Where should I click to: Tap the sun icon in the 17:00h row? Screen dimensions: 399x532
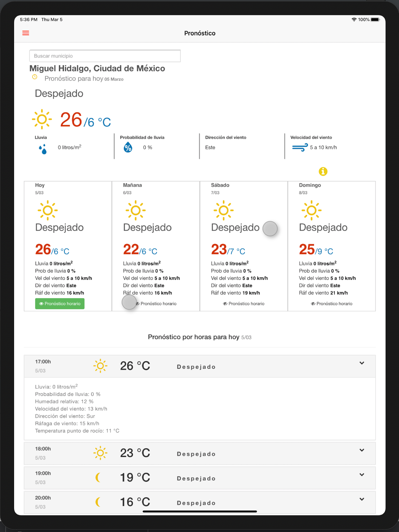pyautogui.click(x=100, y=366)
